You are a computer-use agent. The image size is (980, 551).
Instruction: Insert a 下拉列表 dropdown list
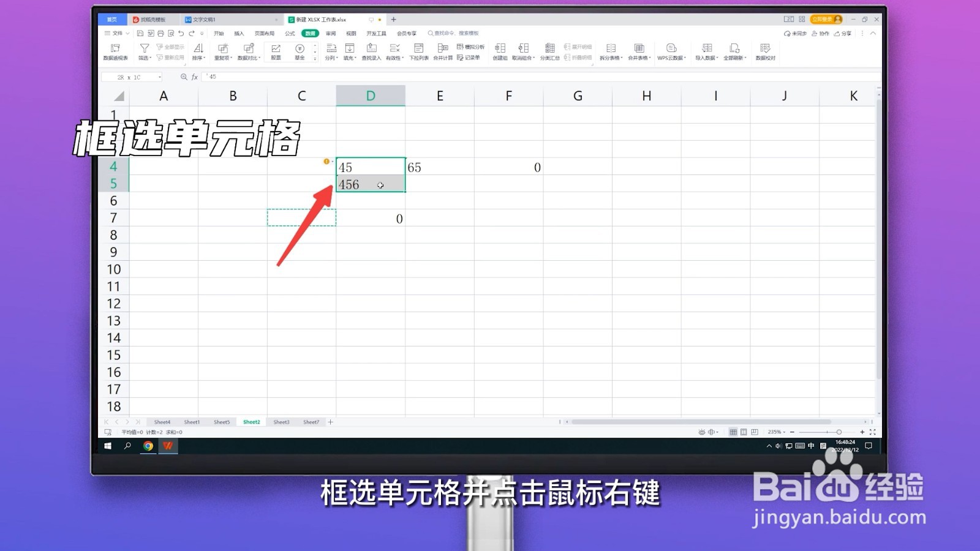tap(419, 51)
